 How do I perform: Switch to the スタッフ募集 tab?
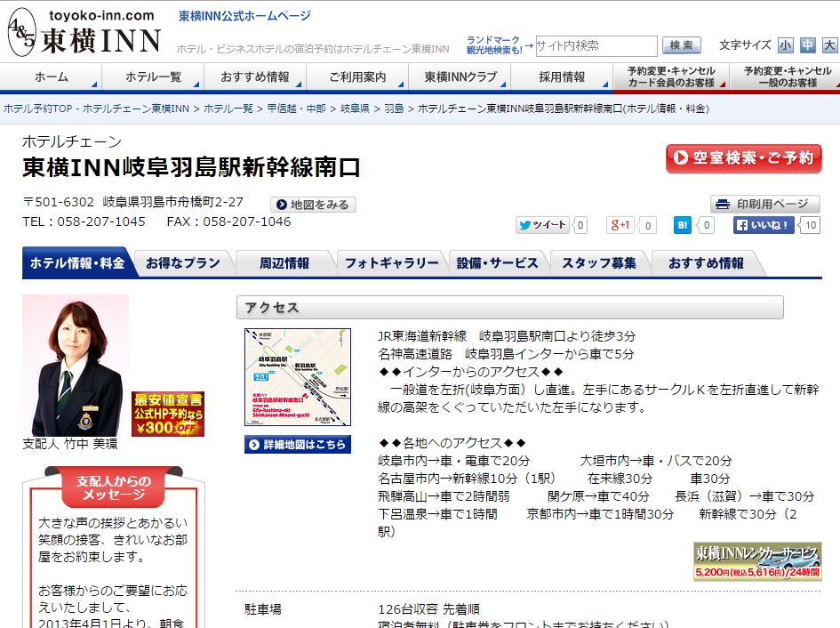pyautogui.click(x=599, y=262)
